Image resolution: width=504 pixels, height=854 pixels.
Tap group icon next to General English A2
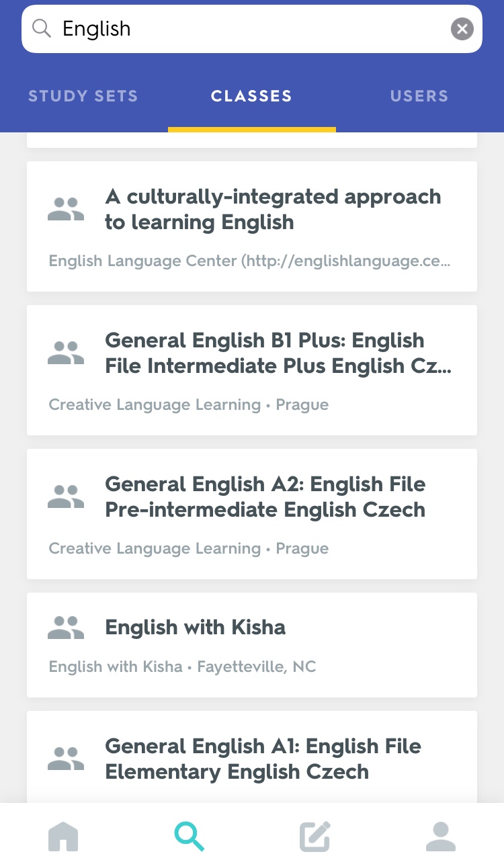pyautogui.click(x=66, y=497)
